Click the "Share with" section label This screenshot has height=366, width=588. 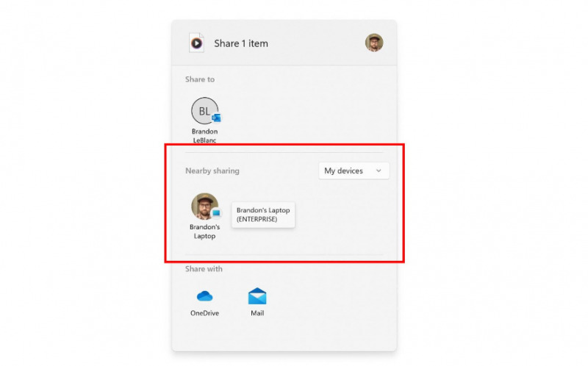(204, 269)
